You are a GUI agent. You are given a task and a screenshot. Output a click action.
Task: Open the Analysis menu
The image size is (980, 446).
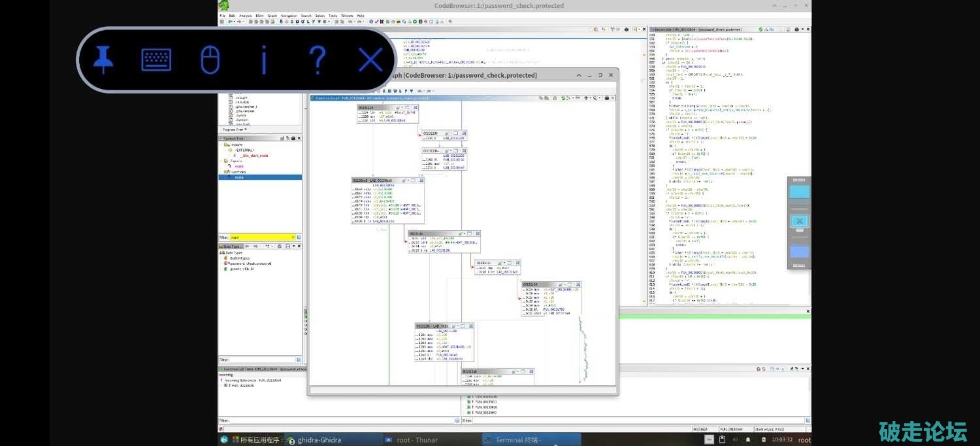[x=246, y=15]
